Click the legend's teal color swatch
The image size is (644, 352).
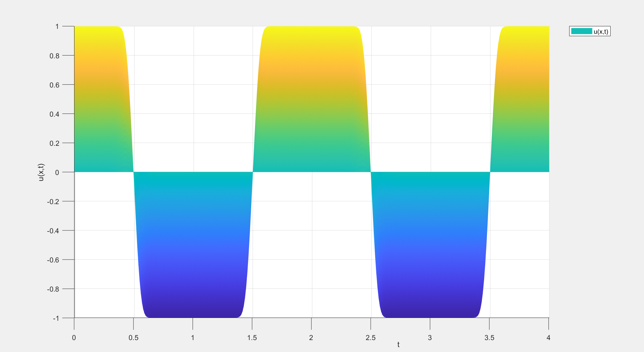tap(581, 31)
